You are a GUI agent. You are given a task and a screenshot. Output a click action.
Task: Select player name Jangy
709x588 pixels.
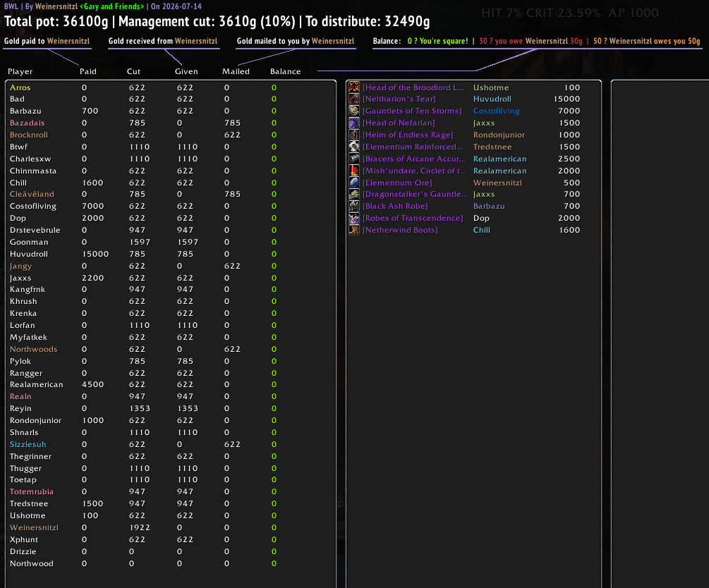[x=20, y=267]
